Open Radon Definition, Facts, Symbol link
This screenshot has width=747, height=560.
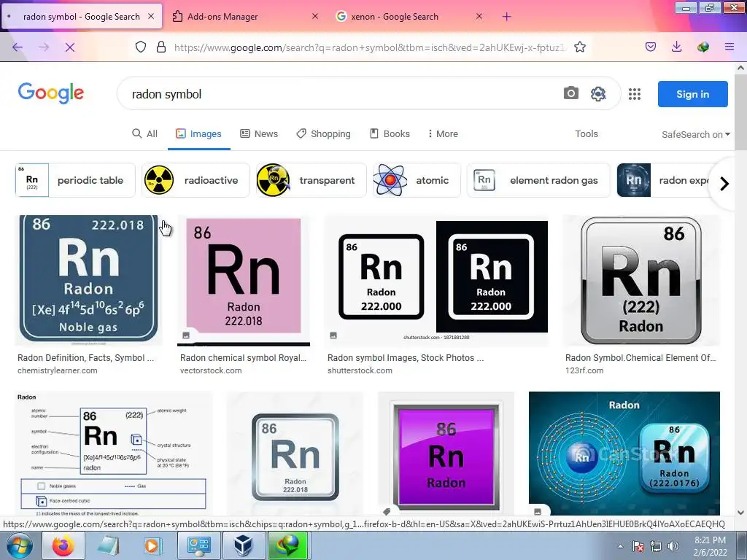coord(86,357)
